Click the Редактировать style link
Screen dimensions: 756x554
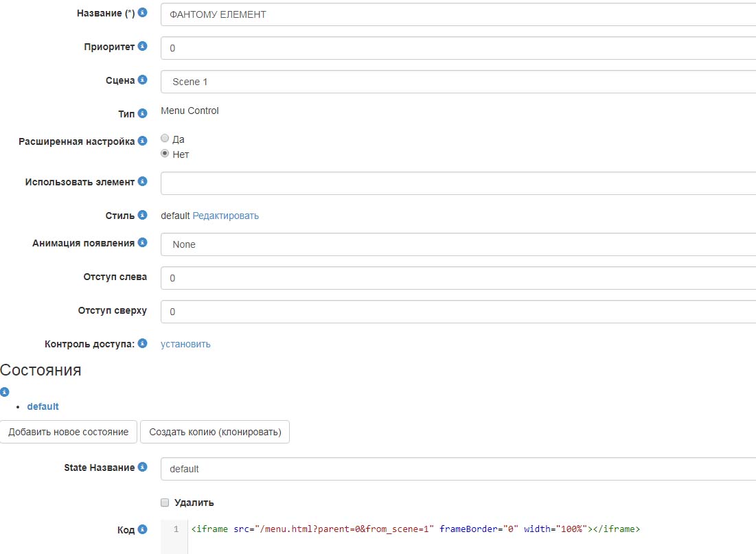[x=226, y=216]
